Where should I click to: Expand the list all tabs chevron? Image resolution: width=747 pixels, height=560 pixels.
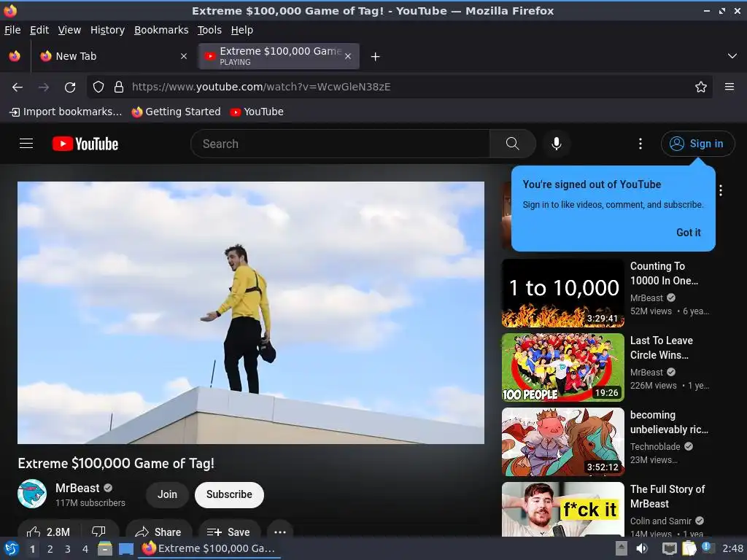point(732,56)
